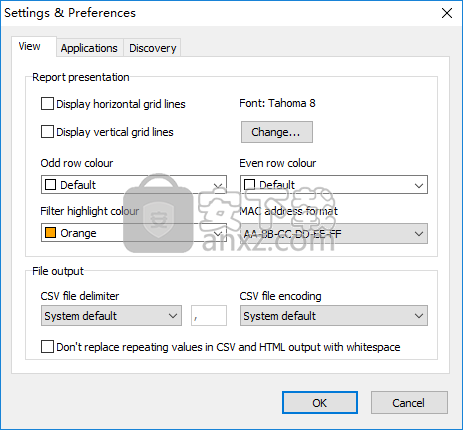Click the Cancel button
The image size is (463, 430).
pyautogui.click(x=409, y=403)
